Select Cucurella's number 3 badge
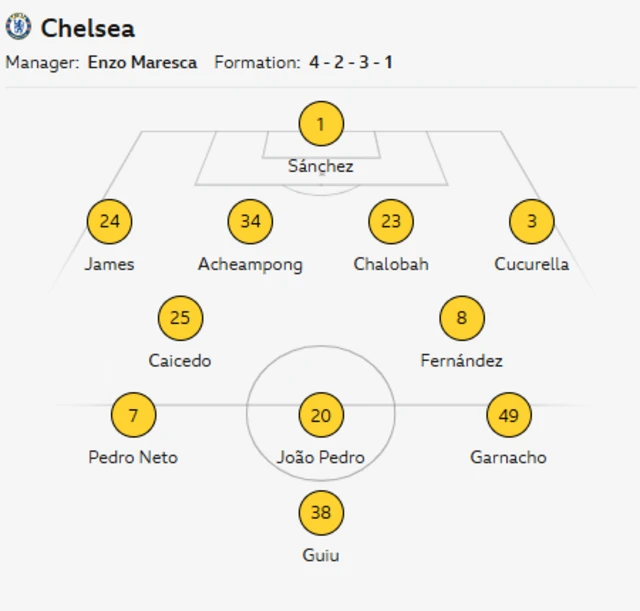The image size is (640, 611). tap(531, 222)
